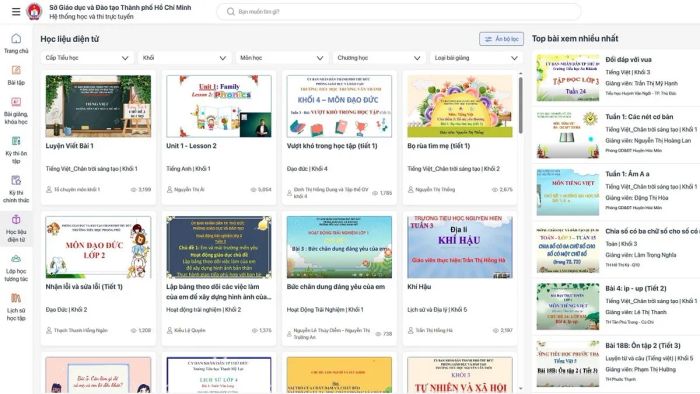Click eye icon on Lập bảng theo dõi card

(254, 331)
